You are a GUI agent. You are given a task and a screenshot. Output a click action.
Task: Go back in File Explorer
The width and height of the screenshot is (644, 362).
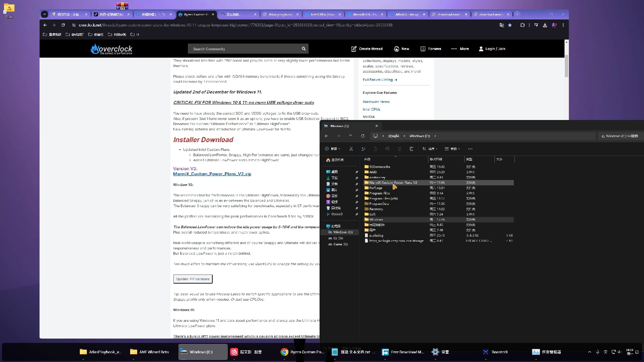[326, 136]
